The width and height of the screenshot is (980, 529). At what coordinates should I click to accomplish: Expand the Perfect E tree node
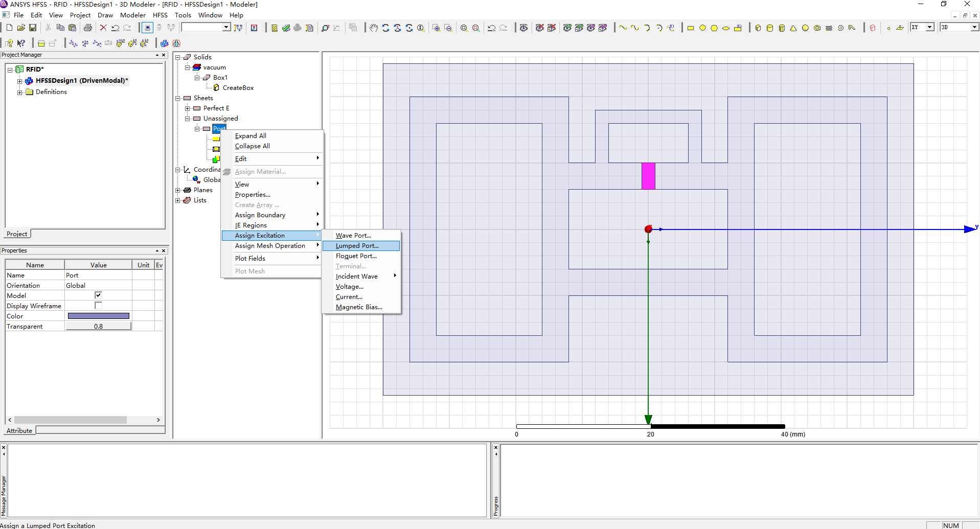pyautogui.click(x=188, y=108)
